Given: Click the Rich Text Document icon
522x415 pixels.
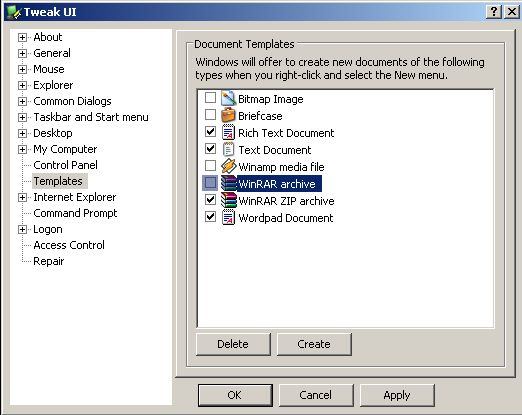Looking at the screenshot, I should point(228,133).
